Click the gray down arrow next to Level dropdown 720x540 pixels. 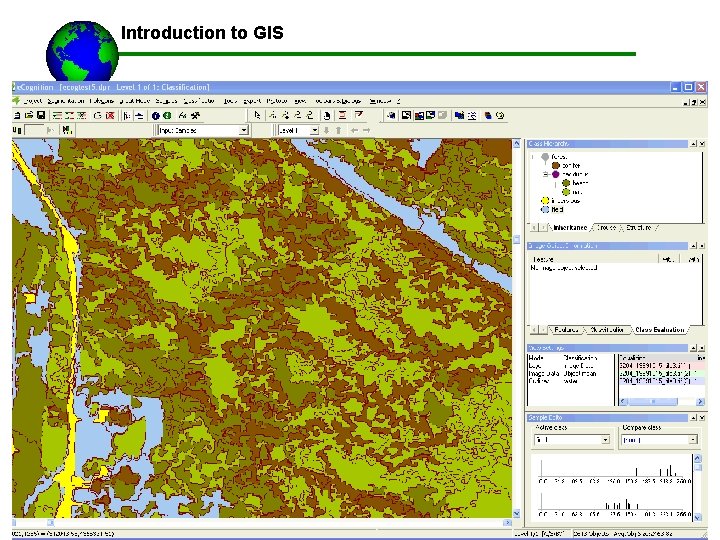[x=326, y=130]
